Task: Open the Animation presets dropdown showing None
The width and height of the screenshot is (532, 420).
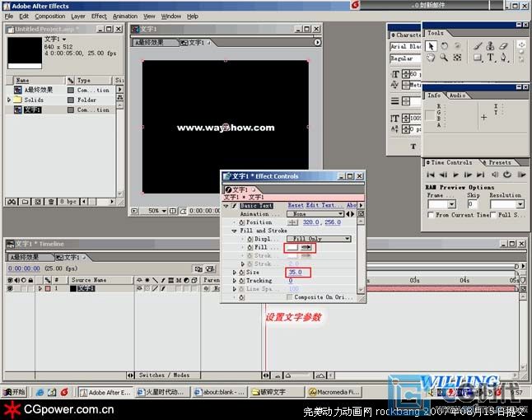Action: coord(315,214)
